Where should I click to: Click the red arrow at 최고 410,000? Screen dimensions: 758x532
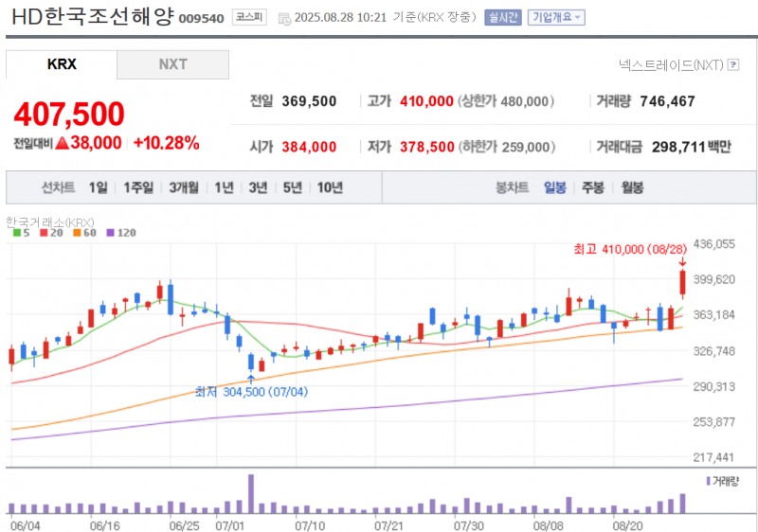pos(682,261)
